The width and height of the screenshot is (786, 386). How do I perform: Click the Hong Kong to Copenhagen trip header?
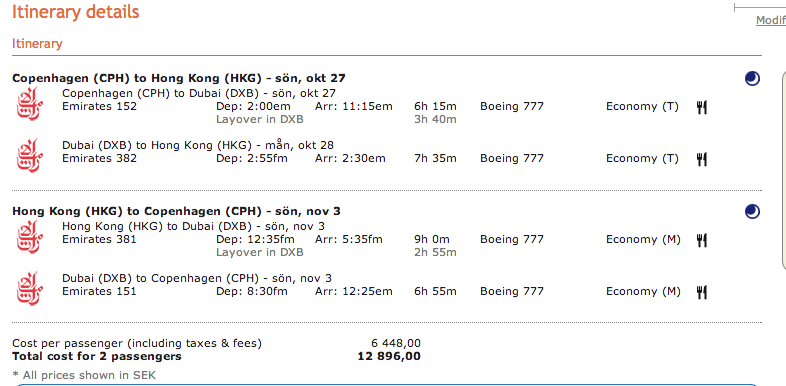[x=176, y=211]
